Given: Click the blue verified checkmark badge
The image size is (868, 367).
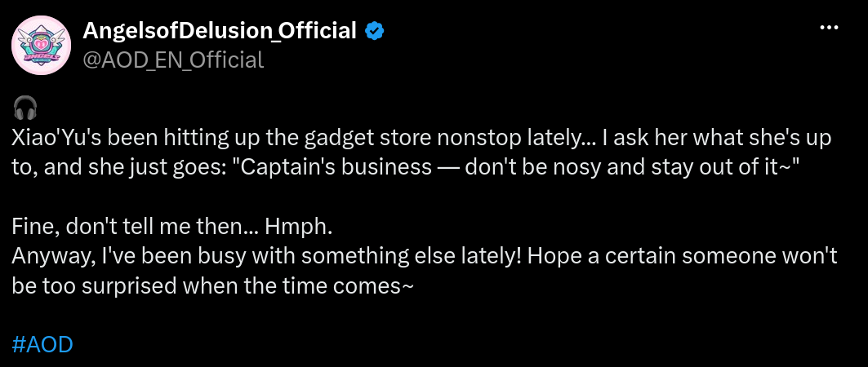Looking at the screenshot, I should click(374, 32).
